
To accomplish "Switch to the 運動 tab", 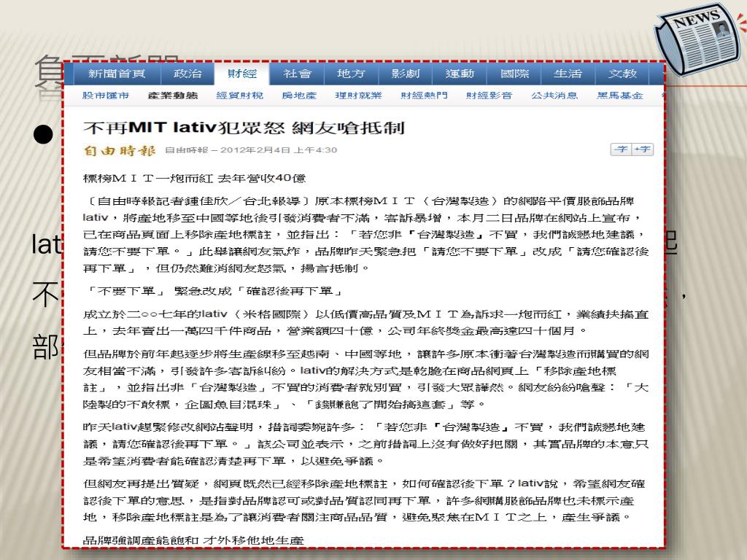I will [x=460, y=74].
